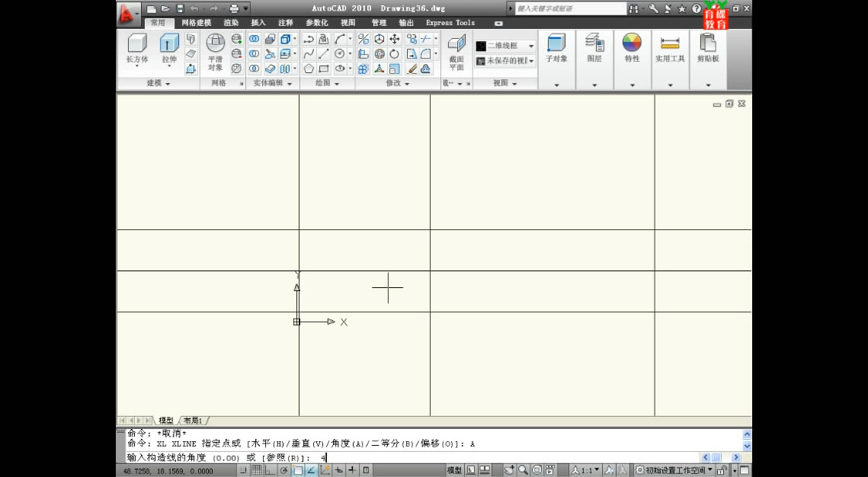Select the spline curve tool
868x477 pixels.
(309, 53)
